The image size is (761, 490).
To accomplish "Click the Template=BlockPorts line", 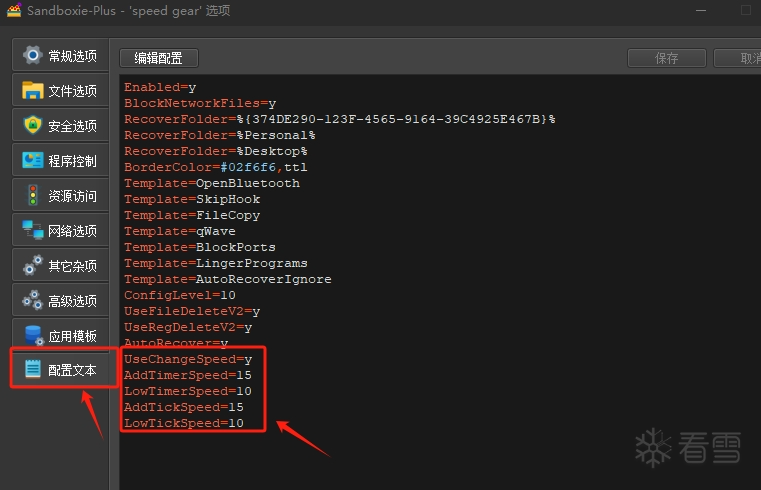I will [199, 247].
